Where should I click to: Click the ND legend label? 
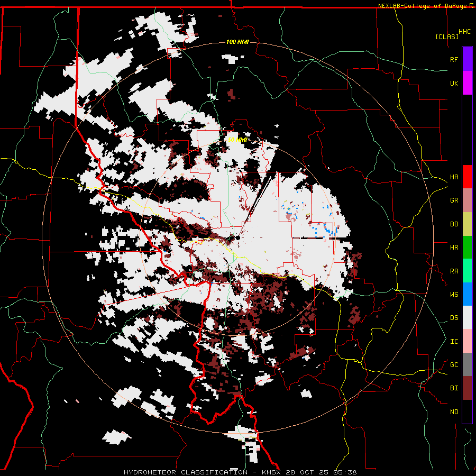point(454,412)
